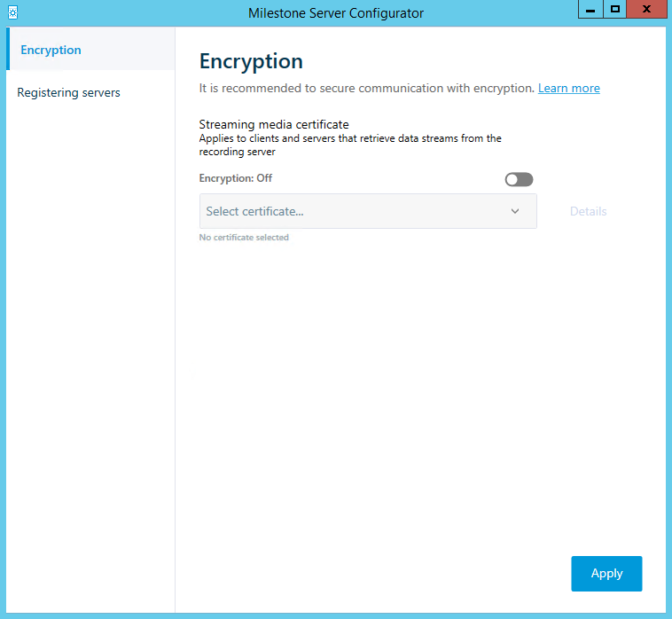Click the large Encryption page heading
Viewport: 672px width, 619px height.
pyautogui.click(x=251, y=61)
